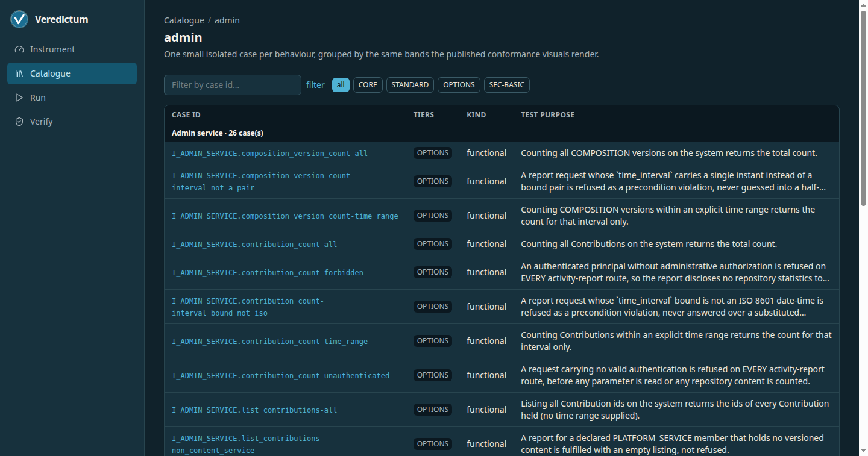Open list_contributions-non_content_service case

pyautogui.click(x=248, y=444)
